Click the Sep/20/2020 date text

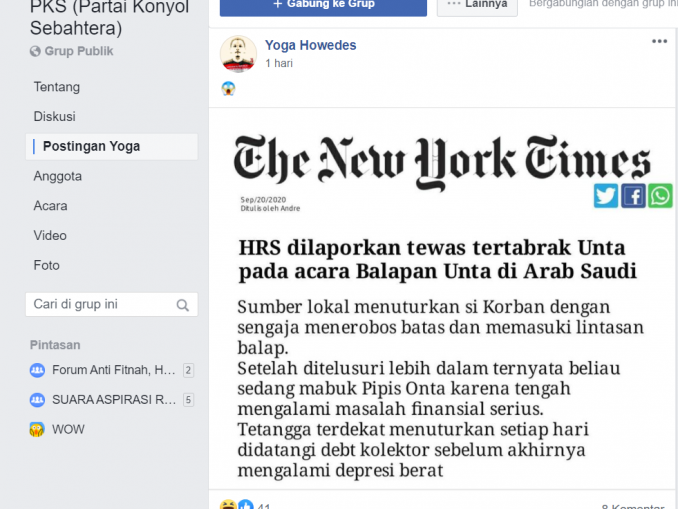263,200
